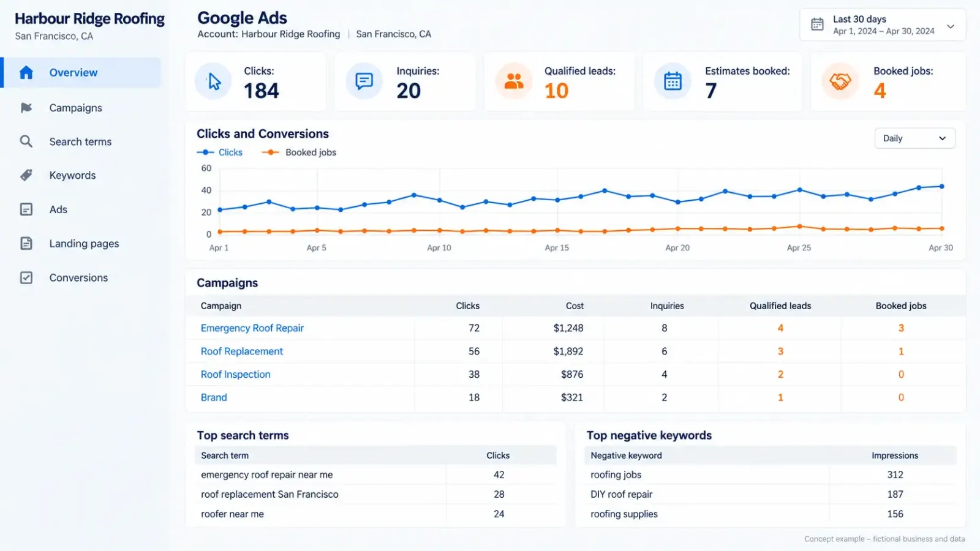Go to the Campaigns section
Screen dimensions: 980x551
pos(75,108)
